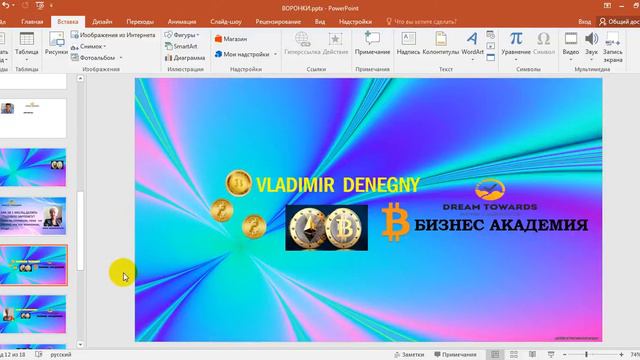The width and height of the screenshot is (640, 360).
Task: Open ribbon display options in the title bar
Action: 607,6
